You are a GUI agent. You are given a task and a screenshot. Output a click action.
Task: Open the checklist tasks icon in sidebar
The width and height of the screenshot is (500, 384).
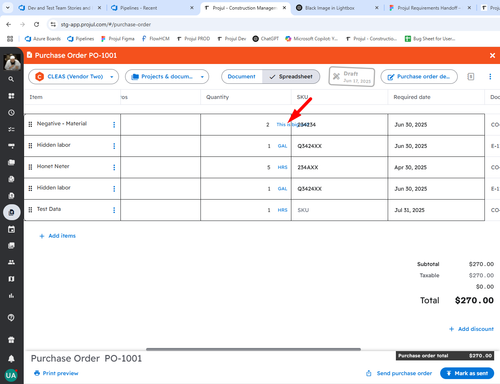[11, 129]
